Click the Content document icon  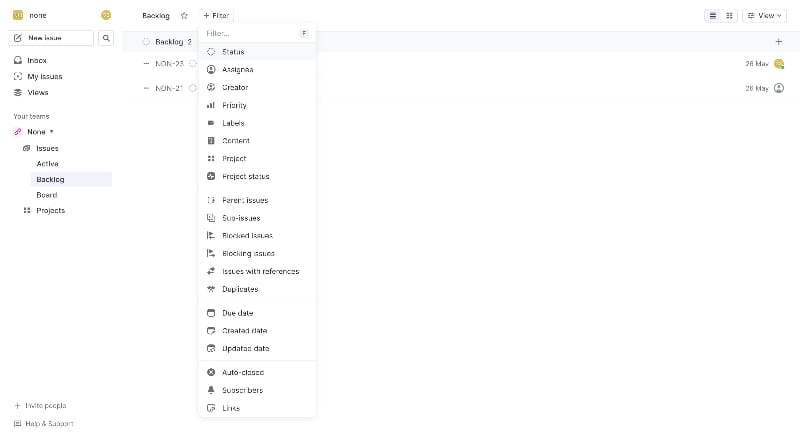[211, 140]
